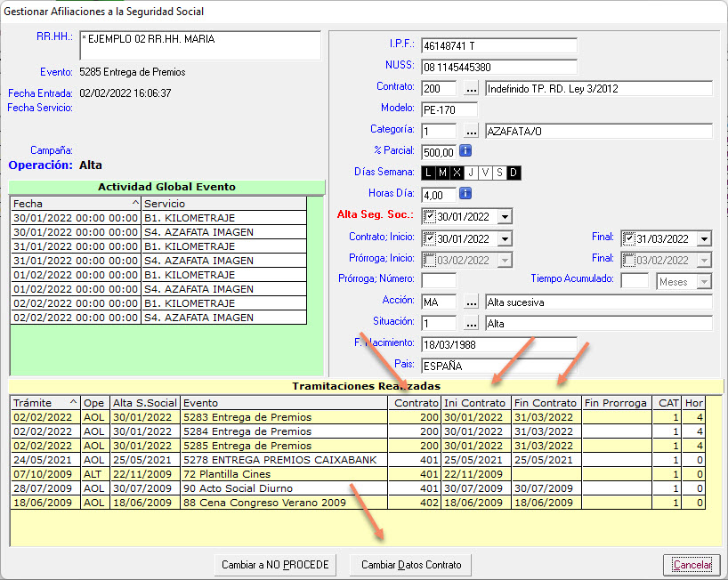Image resolution: width=728 pixels, height=580 pixels.
Task: Click the País ESPAÑA field
Action: point(499,367)
